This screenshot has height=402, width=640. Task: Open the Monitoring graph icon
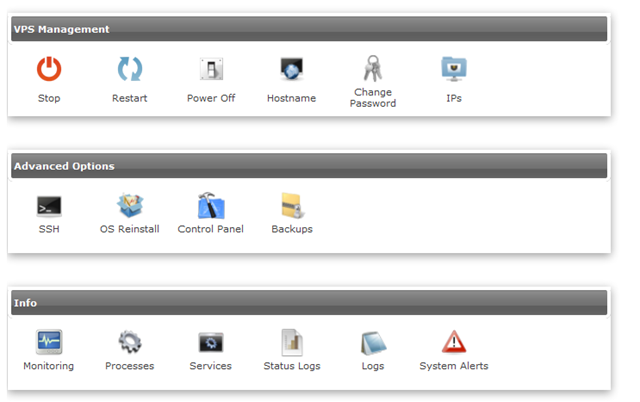coord(49,342)
